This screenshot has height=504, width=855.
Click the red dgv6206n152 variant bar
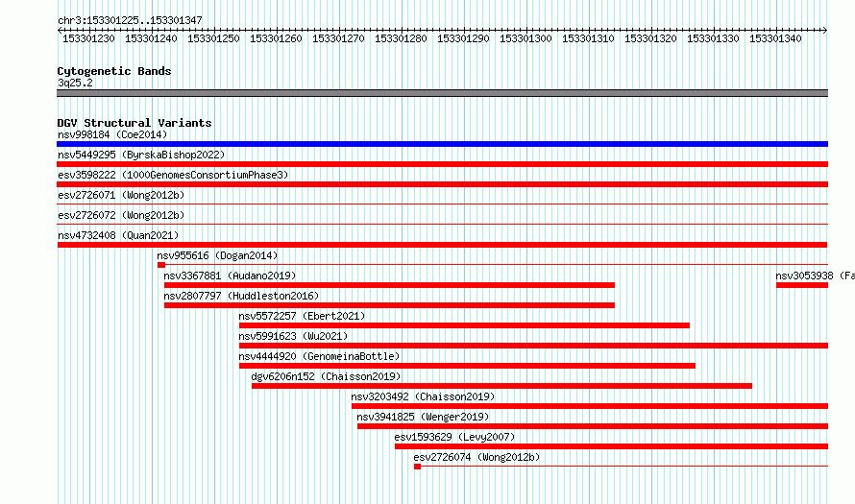coord(501,386)
